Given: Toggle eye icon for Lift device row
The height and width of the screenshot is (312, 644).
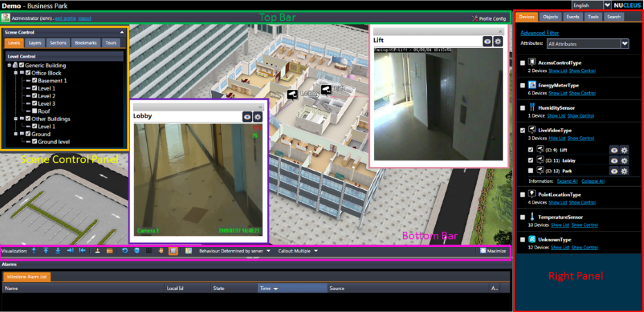Looking at the screenshot, I should pos(614,150).
